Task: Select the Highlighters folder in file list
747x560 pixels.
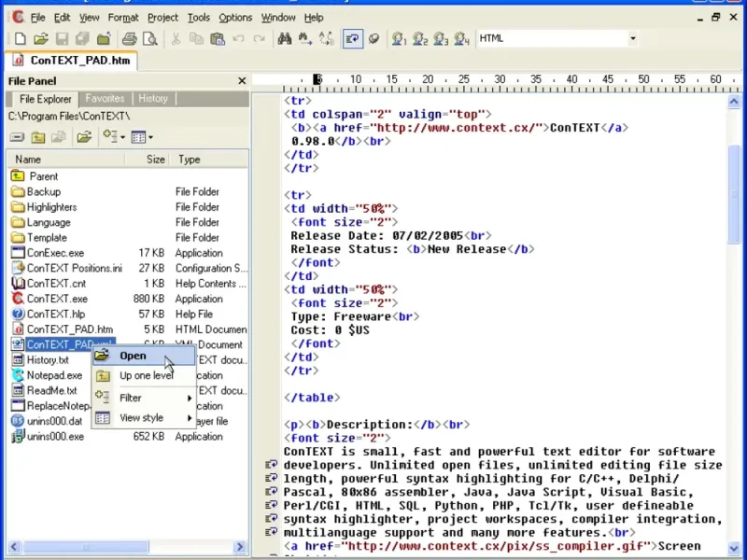Action: [51, 207]
